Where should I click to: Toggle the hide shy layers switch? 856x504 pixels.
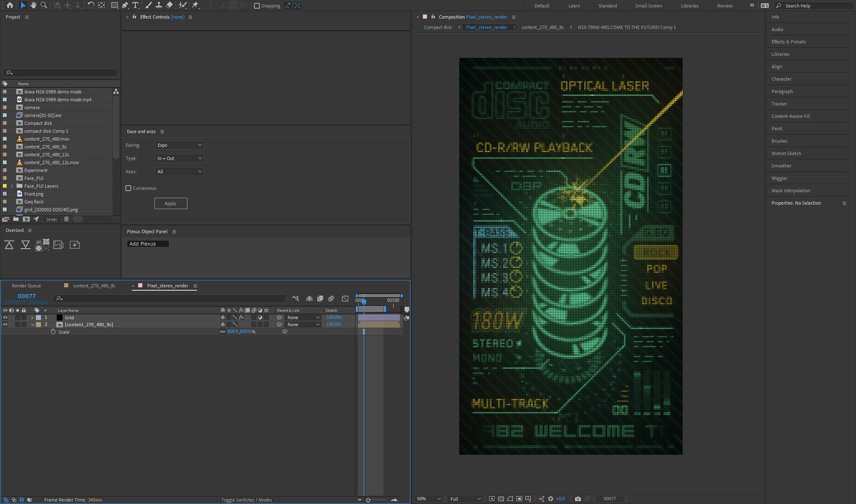(309, 299)
